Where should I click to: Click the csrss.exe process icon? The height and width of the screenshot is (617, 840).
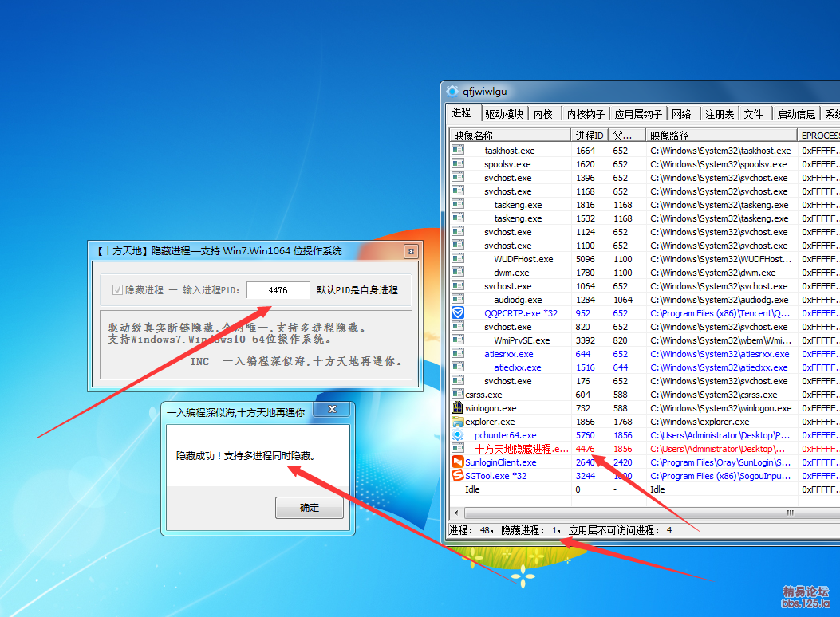458,395
